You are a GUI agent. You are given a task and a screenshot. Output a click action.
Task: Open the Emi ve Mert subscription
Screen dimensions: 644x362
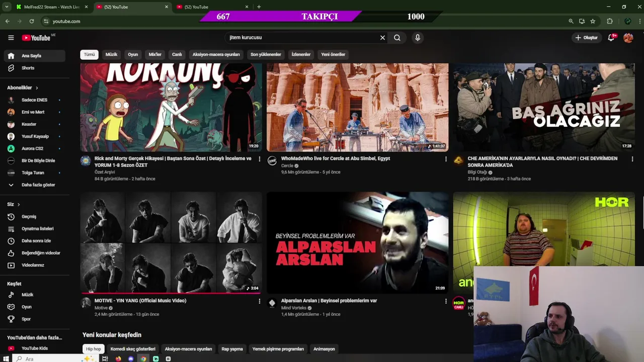tap(34, 112)
